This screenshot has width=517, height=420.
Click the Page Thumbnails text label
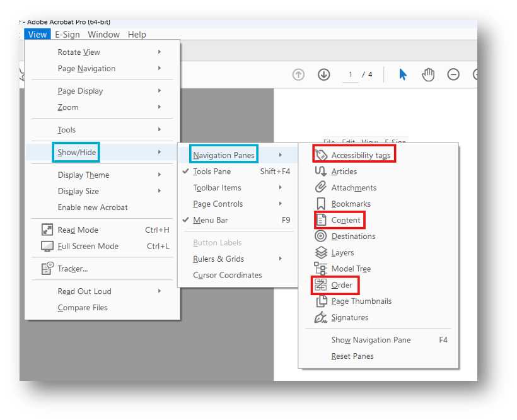point(361,301)
